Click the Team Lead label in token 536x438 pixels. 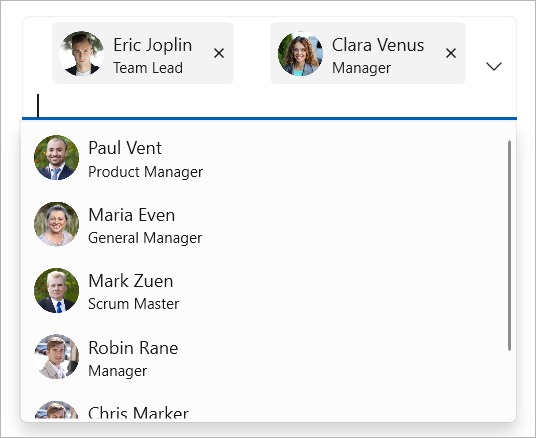[148, 68]
